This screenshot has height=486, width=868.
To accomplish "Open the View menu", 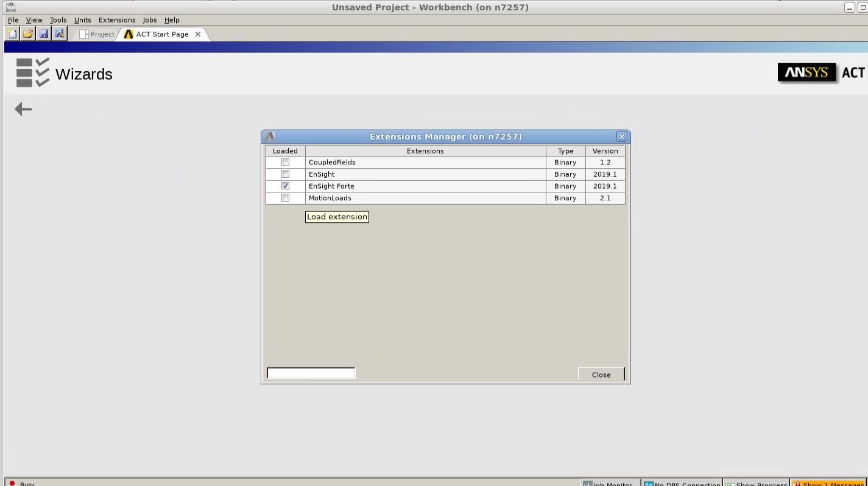I will (34, 20).
